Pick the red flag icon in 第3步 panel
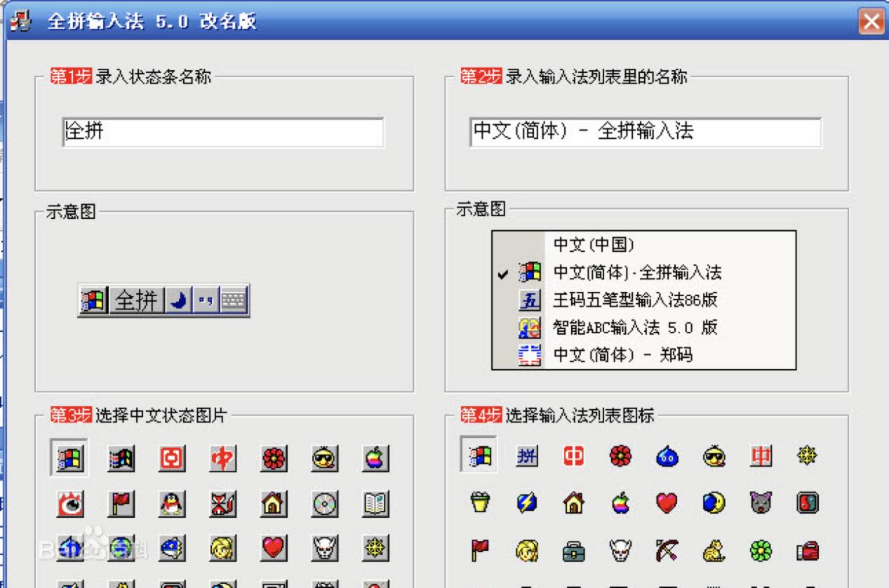 point(120,503)
